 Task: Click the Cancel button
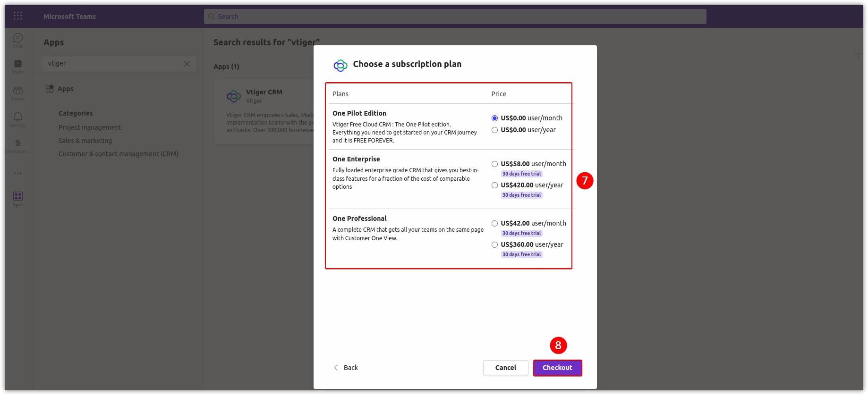pos(505,368)
